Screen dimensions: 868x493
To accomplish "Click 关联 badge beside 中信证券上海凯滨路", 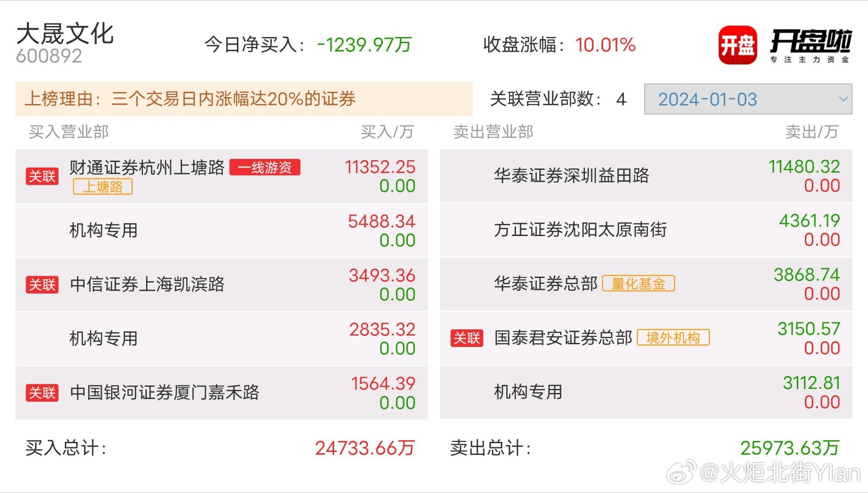I will pyautogui.click(x=42, y=284).
